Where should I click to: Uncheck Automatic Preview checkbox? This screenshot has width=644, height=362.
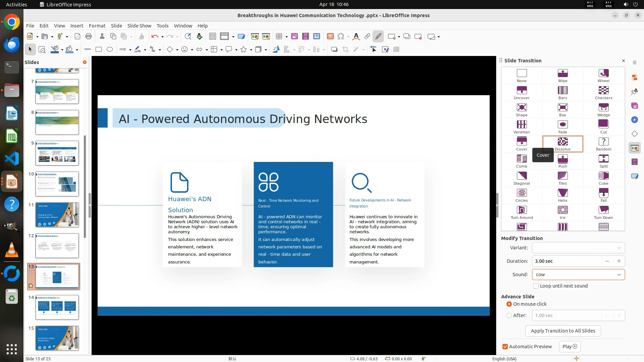[x=505, y=347]
